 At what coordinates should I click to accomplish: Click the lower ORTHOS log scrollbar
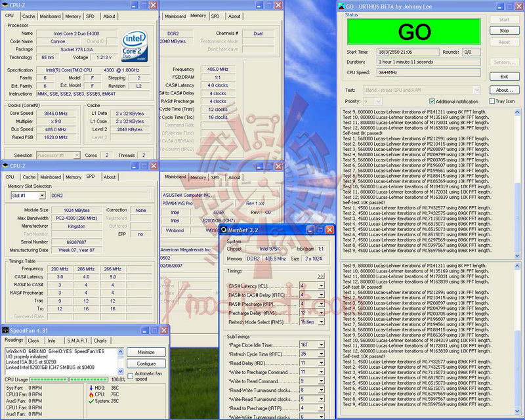[x=517, y=338]
